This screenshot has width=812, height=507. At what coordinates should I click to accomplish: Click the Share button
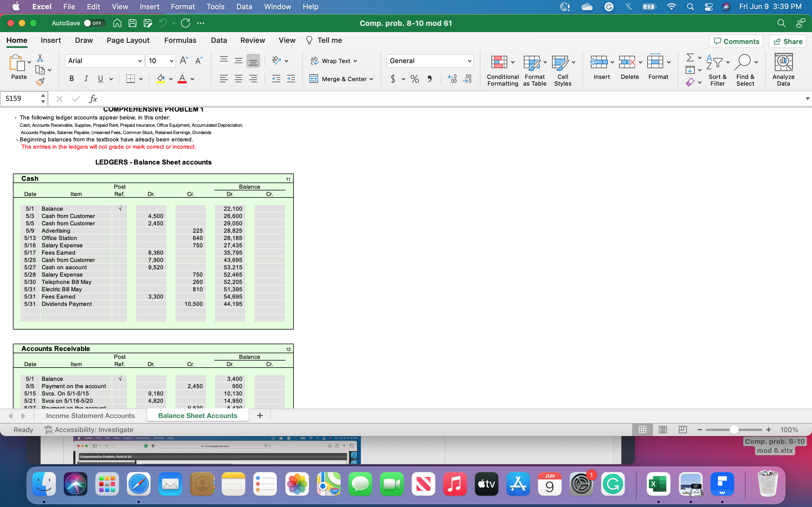click(x=788, y=41)
